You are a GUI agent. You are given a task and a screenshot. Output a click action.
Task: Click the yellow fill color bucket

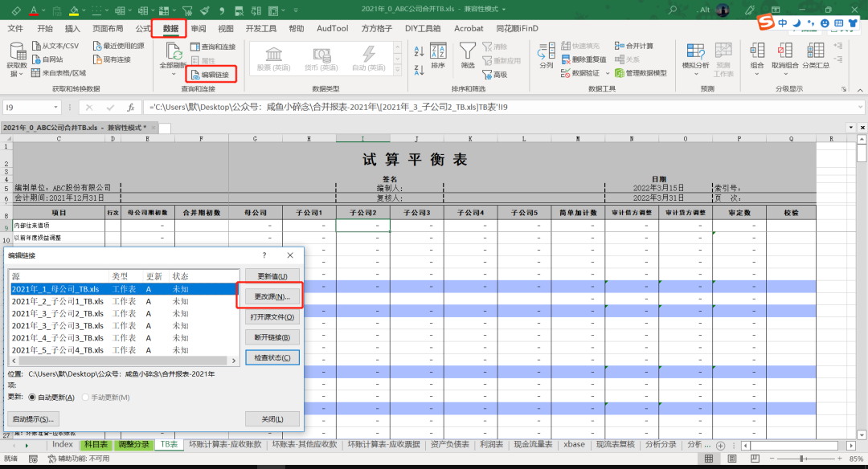pos(74,10)
